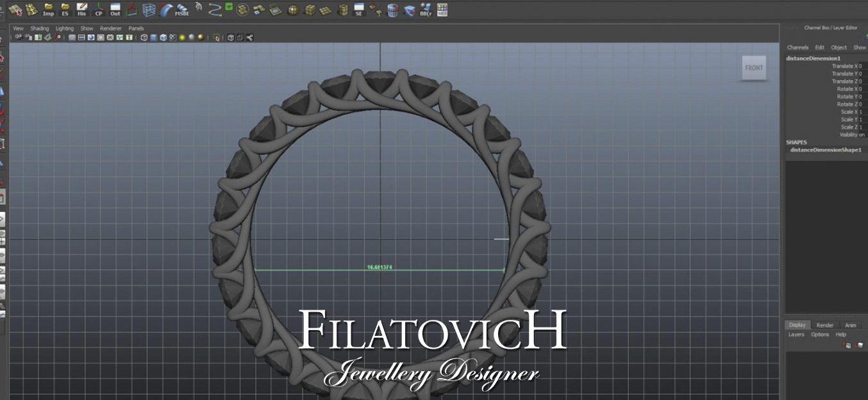Open the Help menu in Layer Editor
This screenshot has height=400, width=868.
coord(840,335)
